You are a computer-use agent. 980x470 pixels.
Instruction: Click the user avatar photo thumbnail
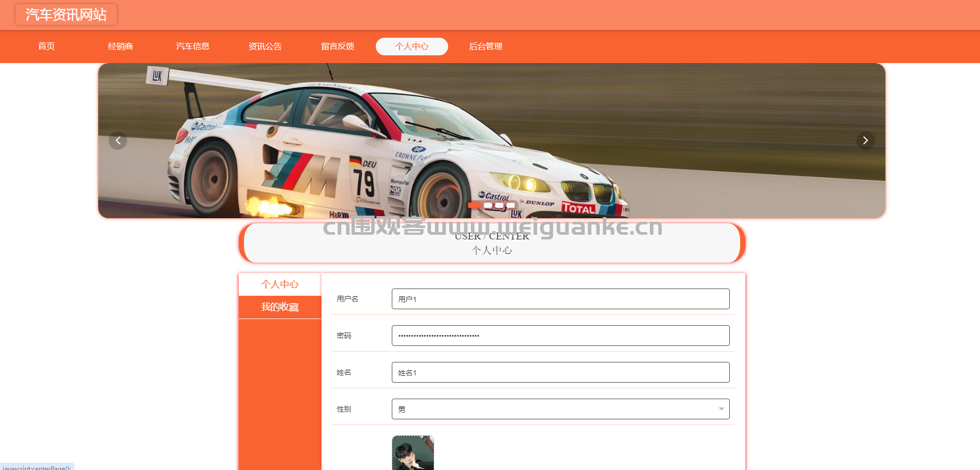click(413, 453)
